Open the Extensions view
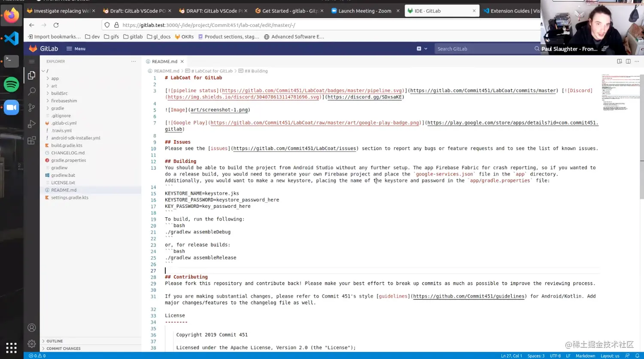Image resolution: width=644 pixels, height=359 pixels. (x=31, y=140)
